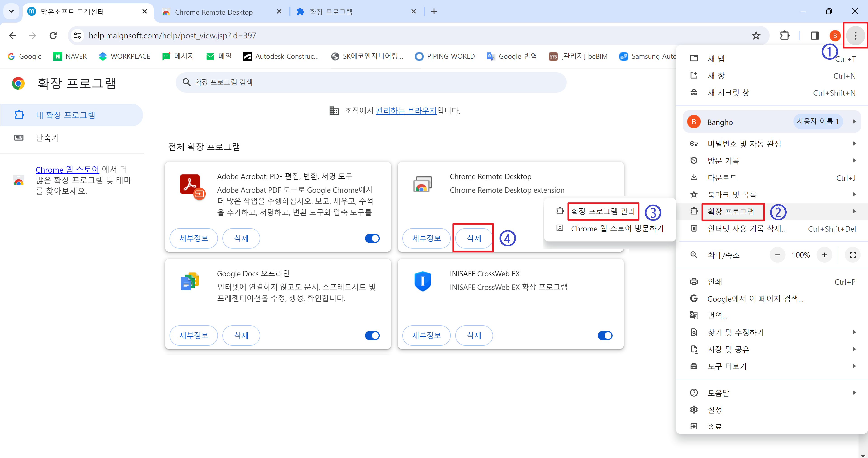Image resolution: width=868 pixels, height=458 pixels.
Task: Choose 새 시크릿 창 in Chrome menu
Action: tap(772, 93)
